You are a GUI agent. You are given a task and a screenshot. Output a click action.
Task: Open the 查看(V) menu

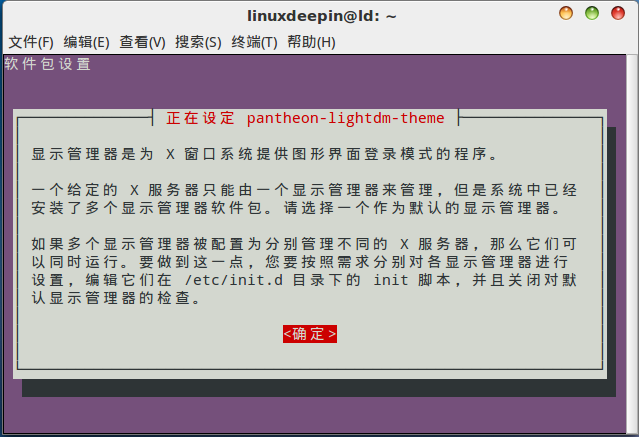[142, 42]
